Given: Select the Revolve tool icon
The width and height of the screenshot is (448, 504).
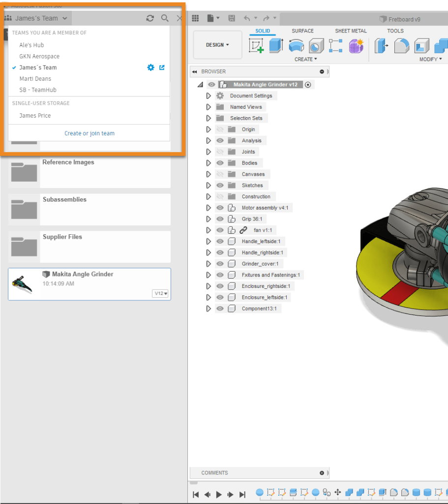Looking at the screenshot, I should [x=296, y=46].
